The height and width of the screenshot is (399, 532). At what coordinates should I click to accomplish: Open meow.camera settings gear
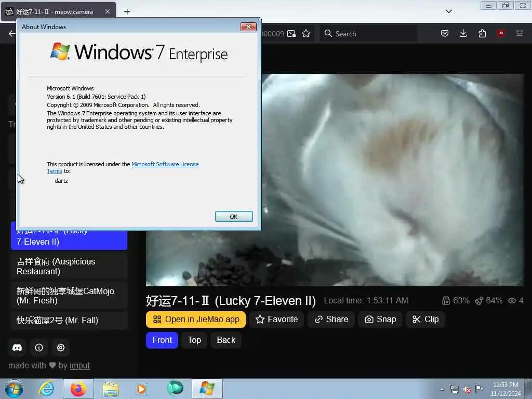click(x=61, y=348)
